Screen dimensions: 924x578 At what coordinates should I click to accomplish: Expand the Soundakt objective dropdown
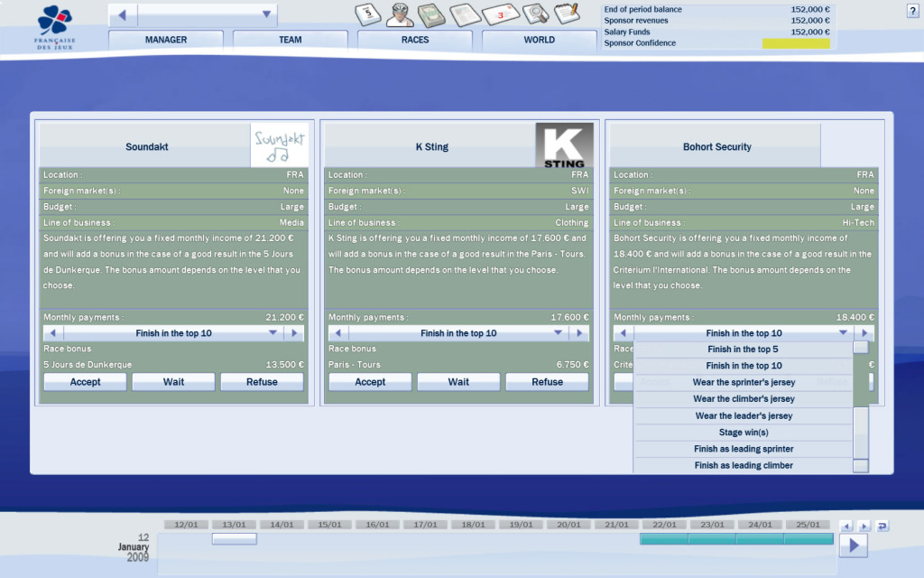click(x=273, y=333)
